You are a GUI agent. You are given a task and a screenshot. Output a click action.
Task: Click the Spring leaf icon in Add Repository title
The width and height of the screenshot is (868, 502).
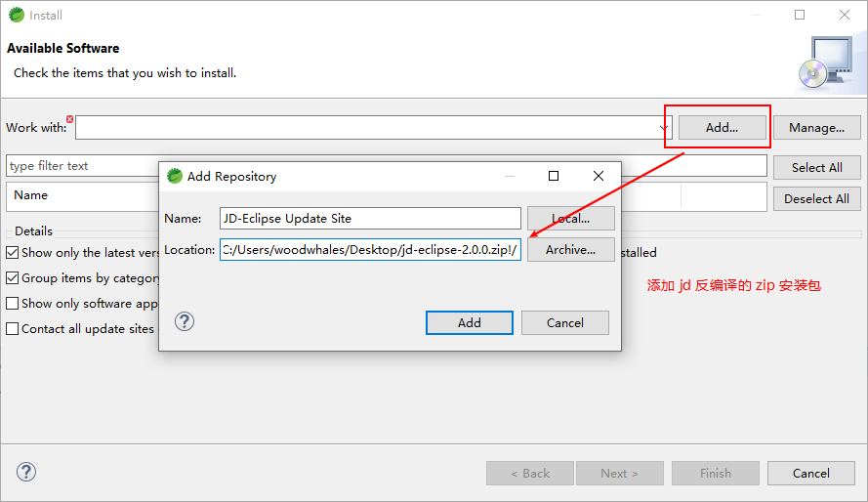[175, 176]
